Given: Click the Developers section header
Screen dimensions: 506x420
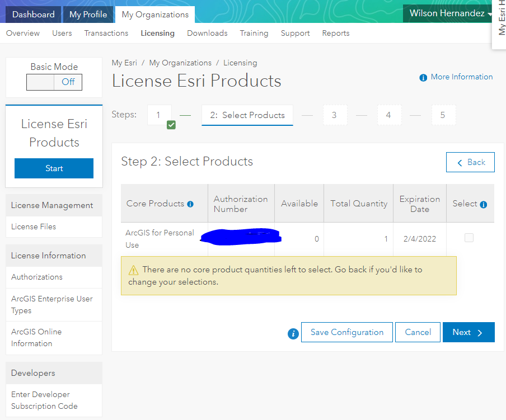Looking at the screenshot, I should [x=54, y=373].
